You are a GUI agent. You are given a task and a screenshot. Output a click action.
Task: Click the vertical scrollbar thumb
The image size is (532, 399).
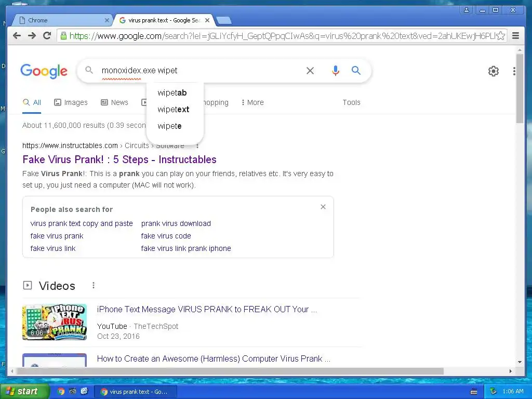click(x=520, y=88)
